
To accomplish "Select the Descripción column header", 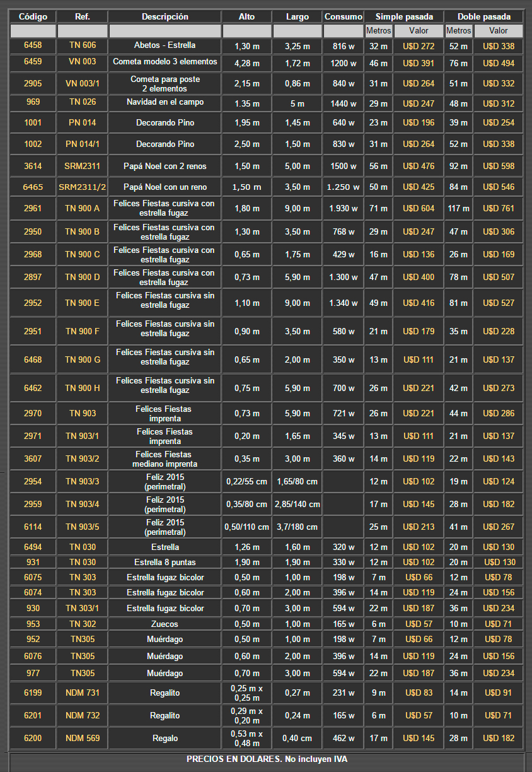I will click(x=165, y=17).
